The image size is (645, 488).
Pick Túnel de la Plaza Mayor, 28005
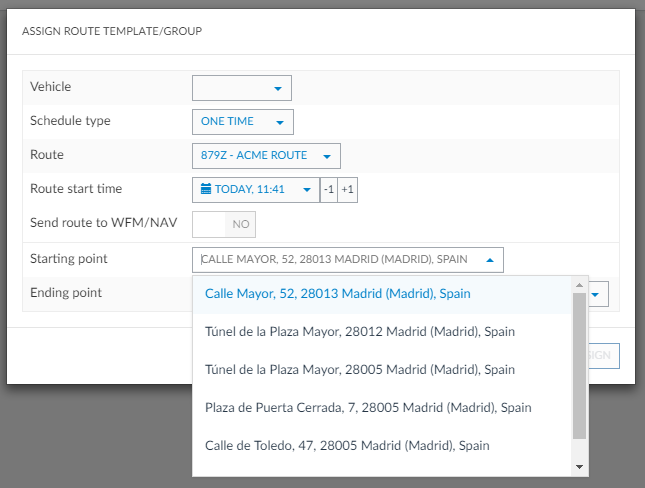360,369
